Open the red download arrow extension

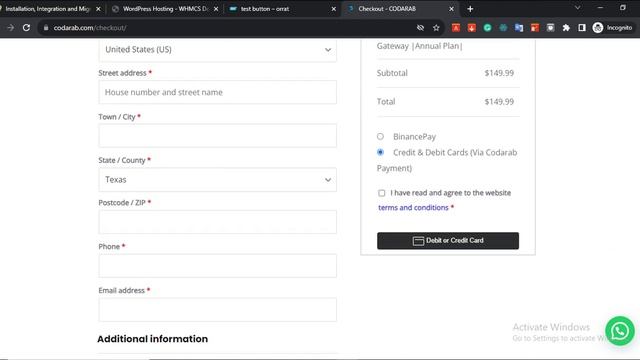471,28
